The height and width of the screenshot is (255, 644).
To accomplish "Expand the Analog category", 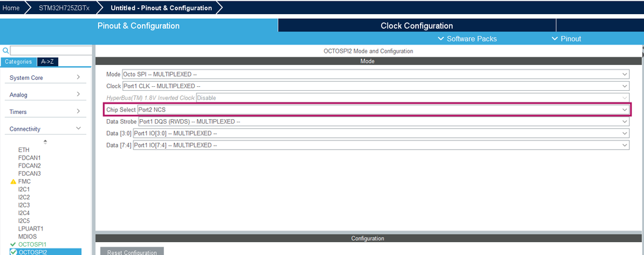I will tap(45, 95).
